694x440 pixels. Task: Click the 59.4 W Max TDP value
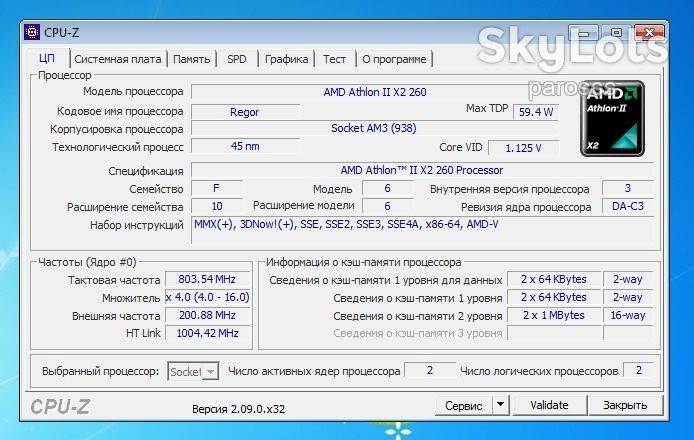tap(536, 112)
